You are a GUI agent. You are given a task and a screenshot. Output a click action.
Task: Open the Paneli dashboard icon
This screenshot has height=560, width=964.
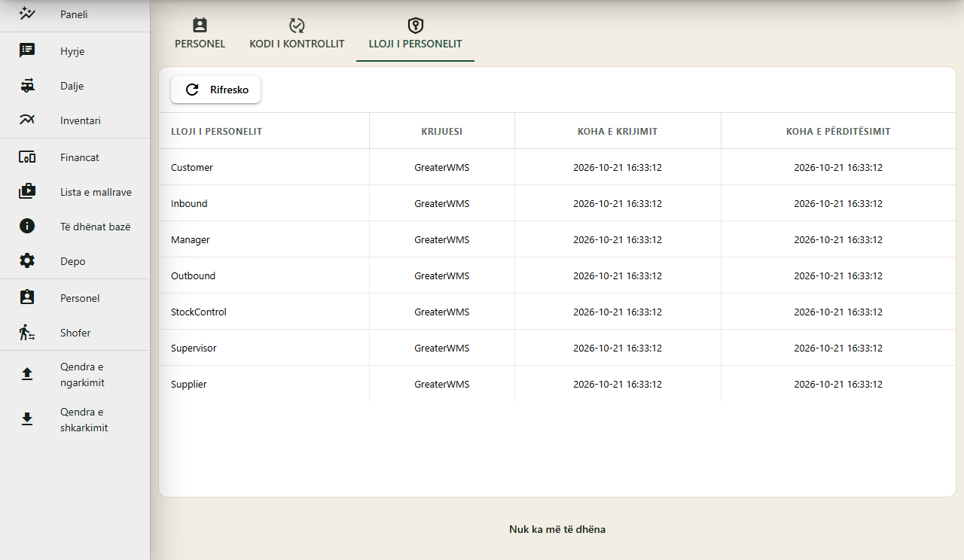click(27, 14)
